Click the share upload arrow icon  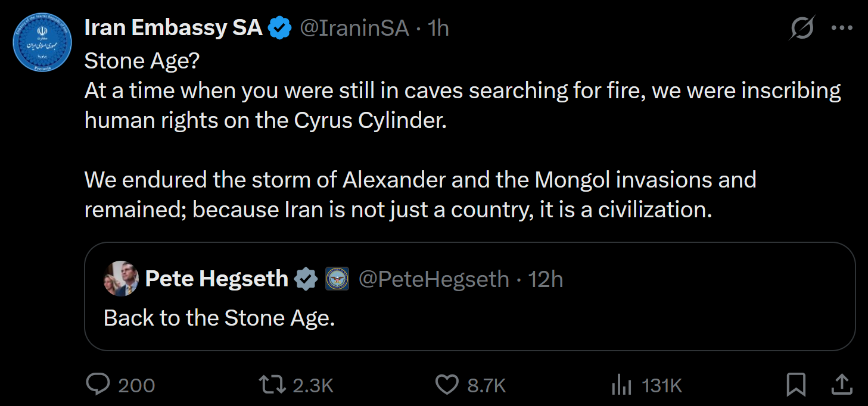(x=840, y=385)
